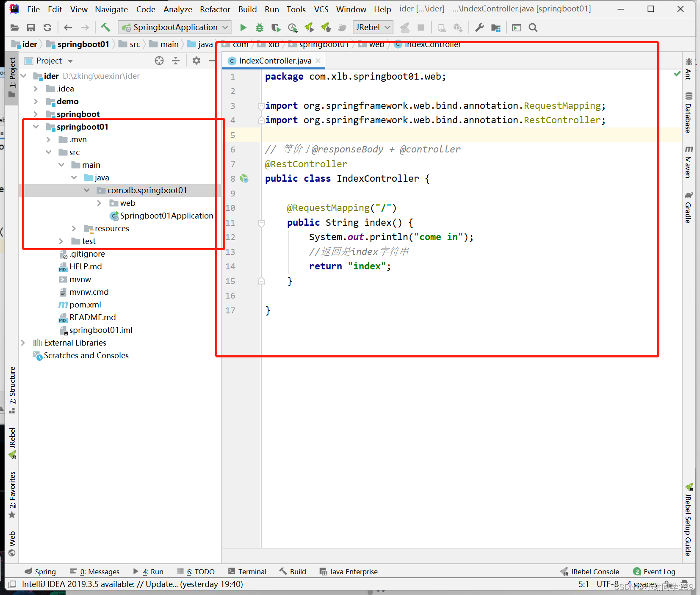The image size is (700, 595).
Task: Open the SpringbootApplication run configuration dropdown
Action: pos(175,28)
